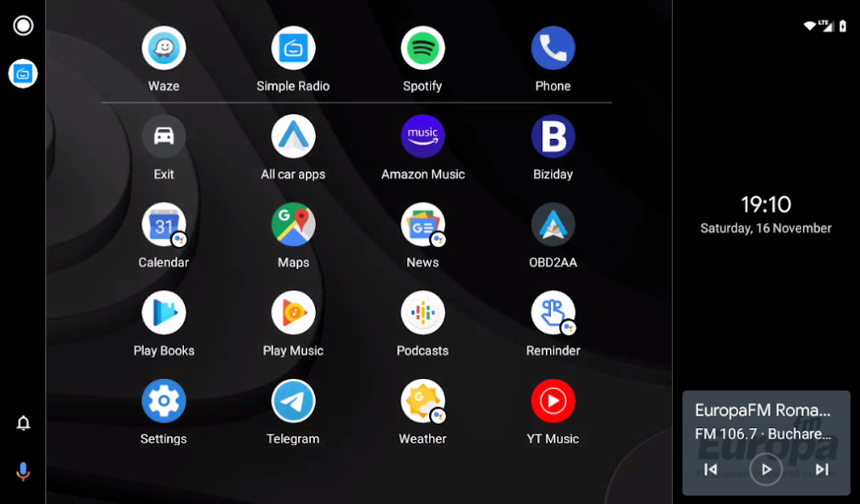Open YT Music

pyautogui.click(x=553, y=402)
